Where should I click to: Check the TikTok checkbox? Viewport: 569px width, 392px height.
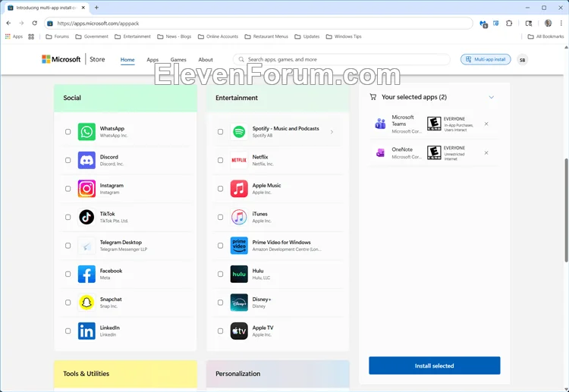[x=68, y=217]
